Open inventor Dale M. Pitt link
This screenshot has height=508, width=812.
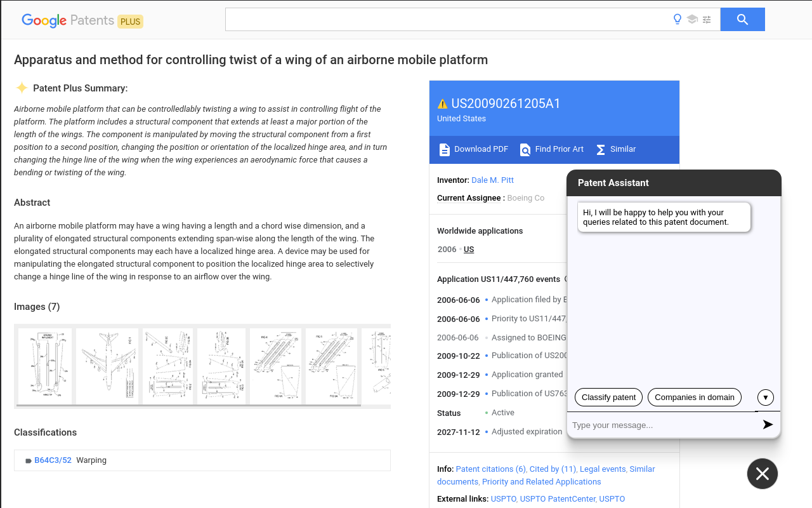pyautogui.click(x=492, y=180)
